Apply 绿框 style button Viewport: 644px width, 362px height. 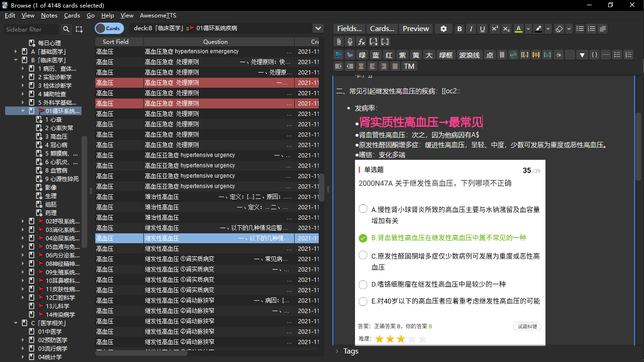click(x=446, y=55)
